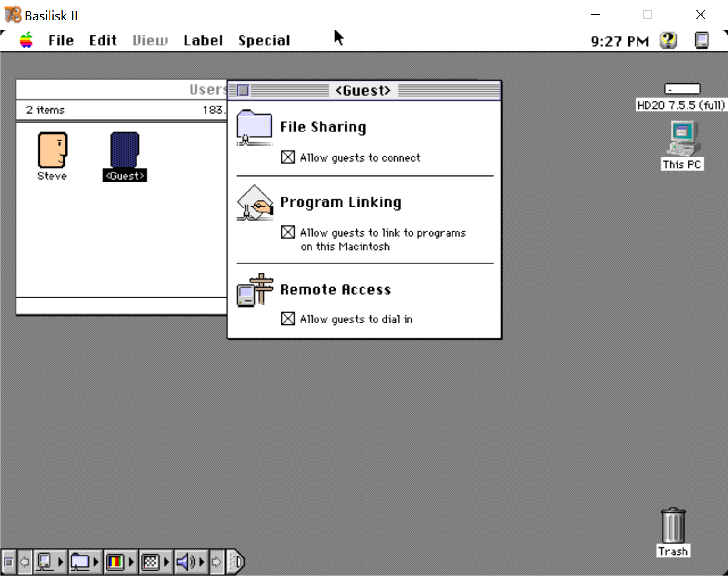
Task: Click the Control Strip close box
Action: pyautogui.click(x=8, y=562)
